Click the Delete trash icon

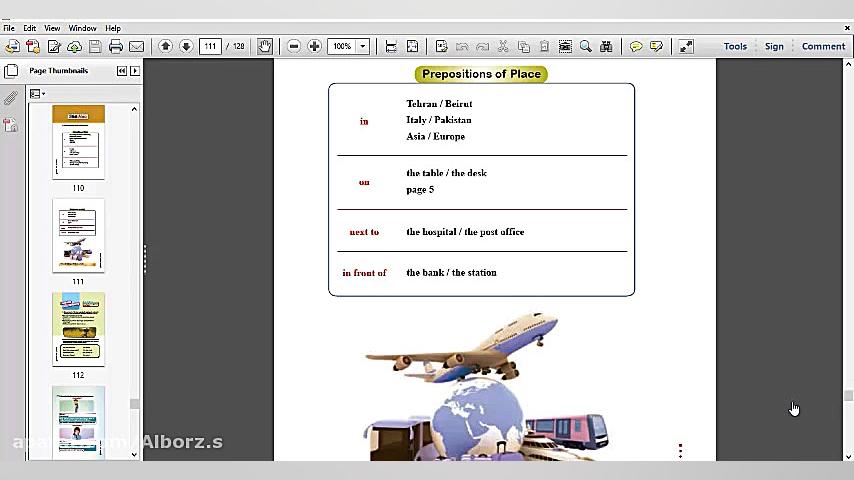pos(544,47)
